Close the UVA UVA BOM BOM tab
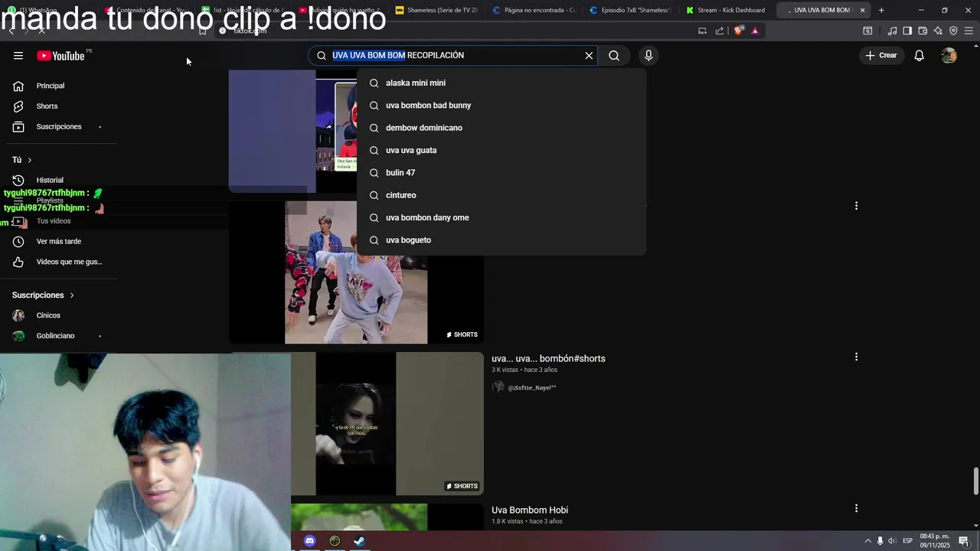980x551 pixels. (862, 10)
